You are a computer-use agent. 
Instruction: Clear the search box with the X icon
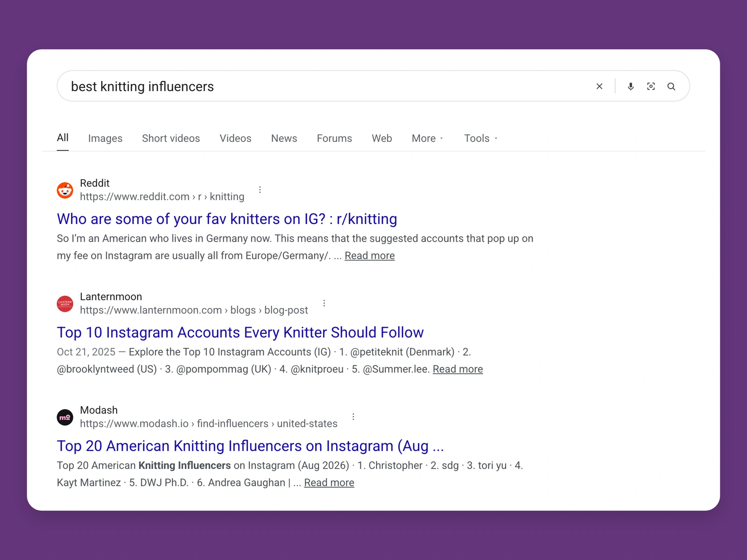[x=599, y=86]
